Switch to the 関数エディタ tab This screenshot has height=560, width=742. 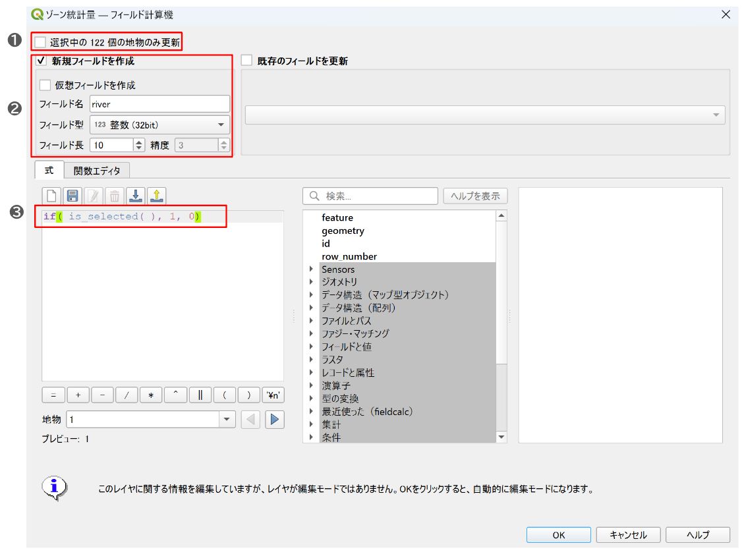tap(97, 171)
